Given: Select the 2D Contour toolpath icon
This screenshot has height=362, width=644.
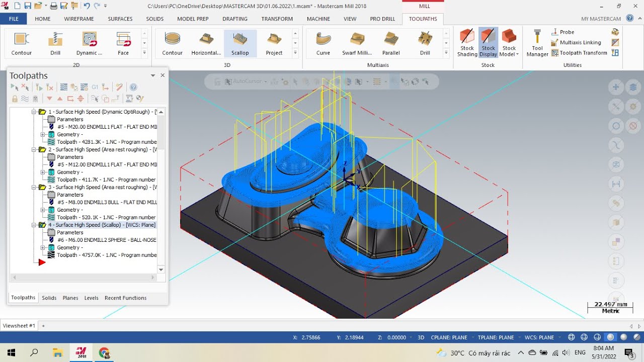Looking at the screenshot, I should (21, 44).
